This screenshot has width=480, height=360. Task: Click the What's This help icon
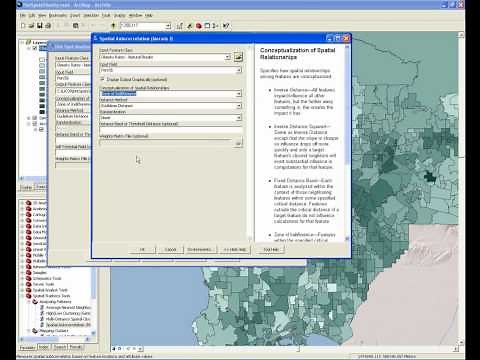coord(226,26)
